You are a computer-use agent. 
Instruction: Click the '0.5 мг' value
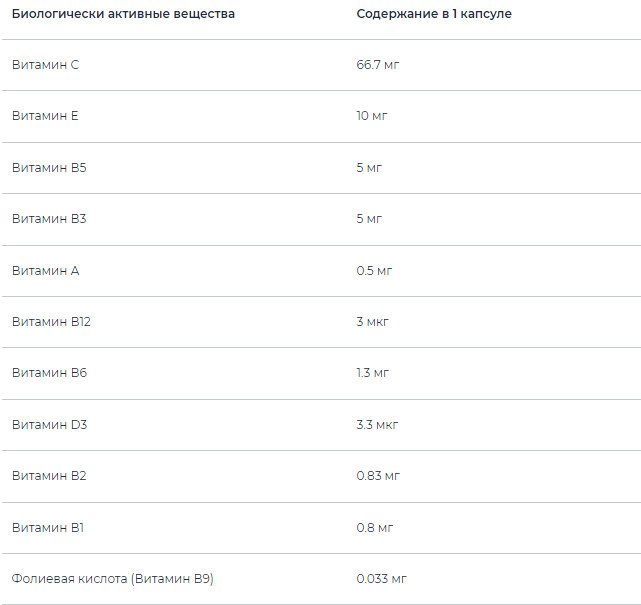tap(372, 270)
